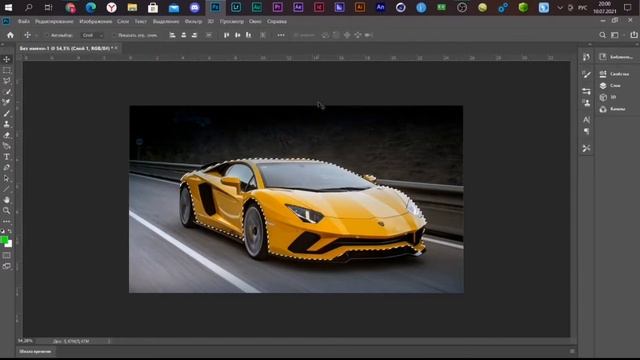The width and height of the screenshot is (640, 360).
Task: Pick the white background color swatch
Action: click(x=10, y=245)
